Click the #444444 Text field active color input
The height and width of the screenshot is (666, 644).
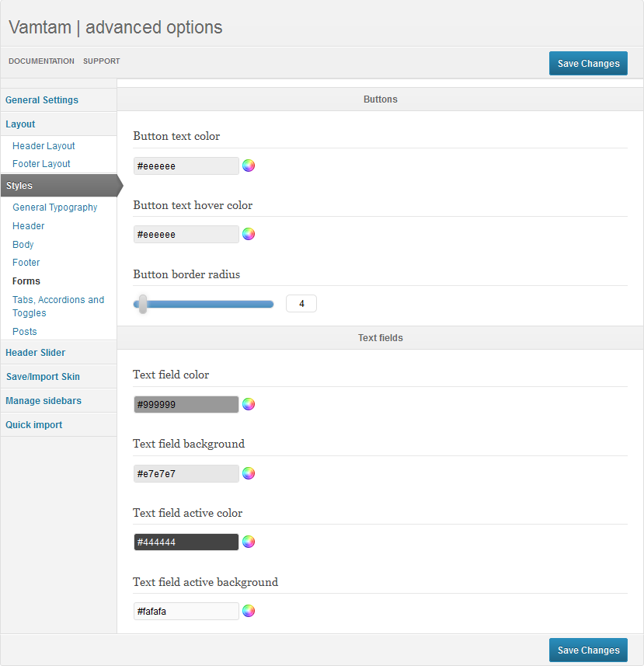(x=186, y=542)
